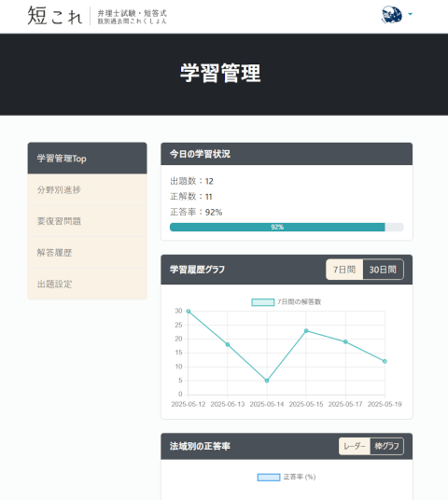Image resolution: width=448 pixels, height=500 pixels.
Task: Open the user avatar menu
Action: (x=391, y=15)
